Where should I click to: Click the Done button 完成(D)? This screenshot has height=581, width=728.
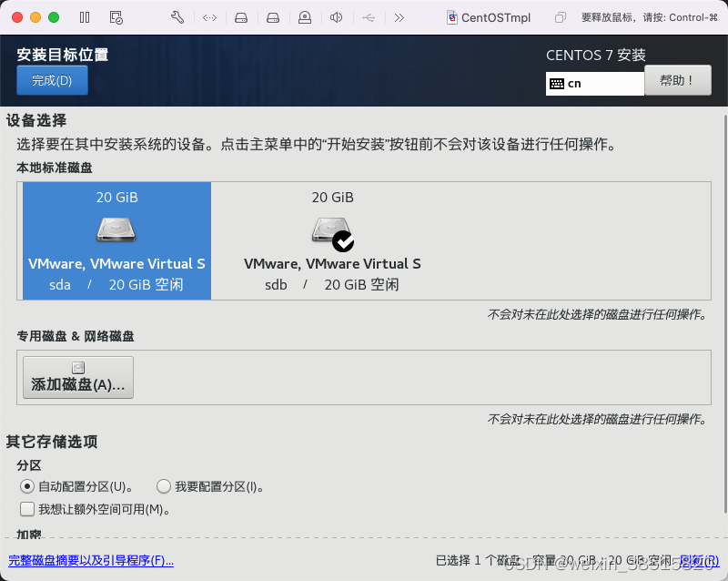[52, 80]
